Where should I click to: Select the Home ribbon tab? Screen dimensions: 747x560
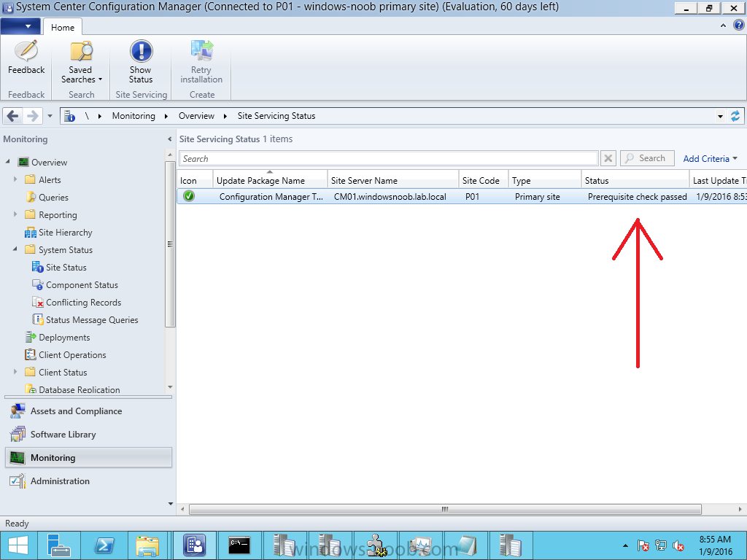point(63,27)
